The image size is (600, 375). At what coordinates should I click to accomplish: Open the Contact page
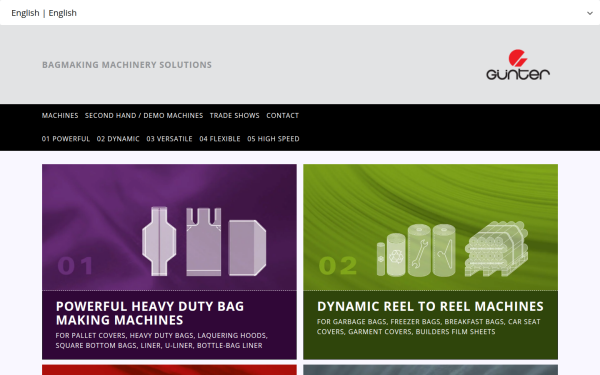[282, 116]
